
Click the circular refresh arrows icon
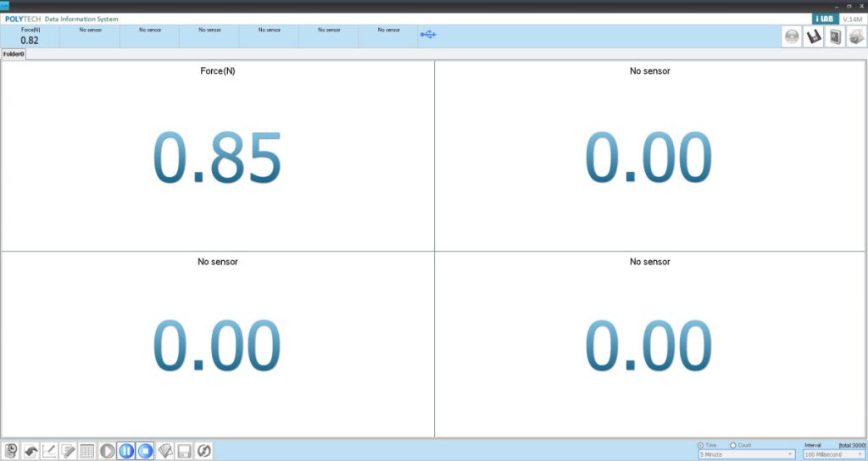[203, 451]
